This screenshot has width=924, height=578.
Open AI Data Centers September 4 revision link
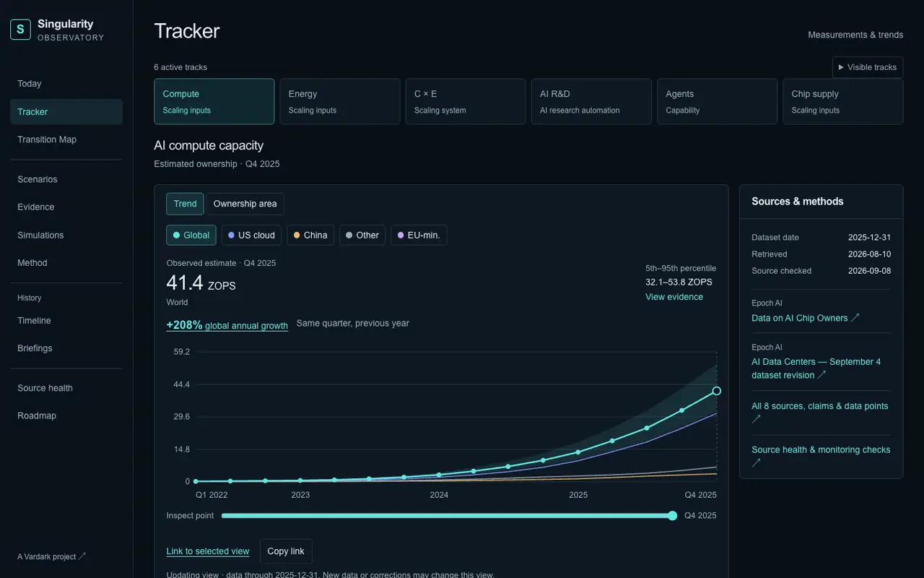point(816,368)
